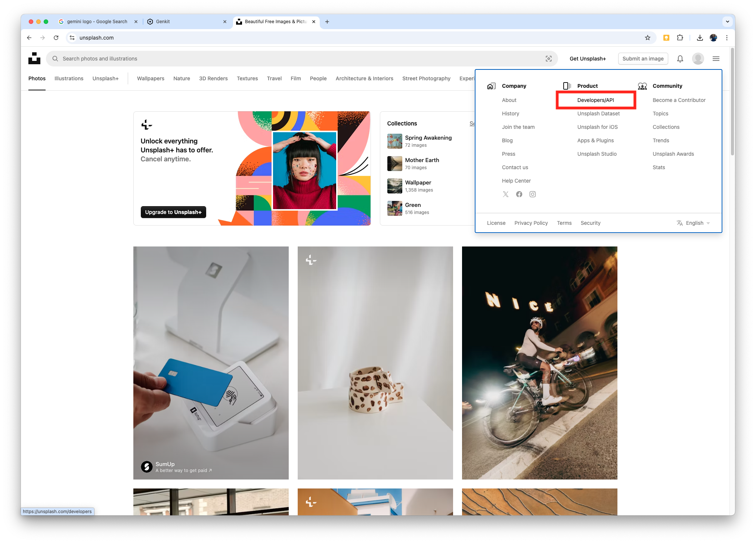Viewport: 756px width, 543px height.
Task: Click Become a Contributor link
Action: click(x=679, y=100)
